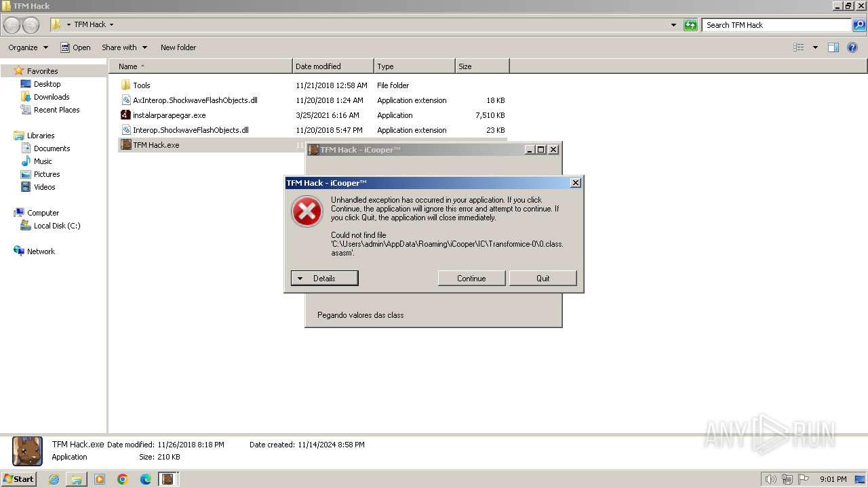Change the view style icon
This screenshot has width=868, height=488.
[x=799, y=47]
